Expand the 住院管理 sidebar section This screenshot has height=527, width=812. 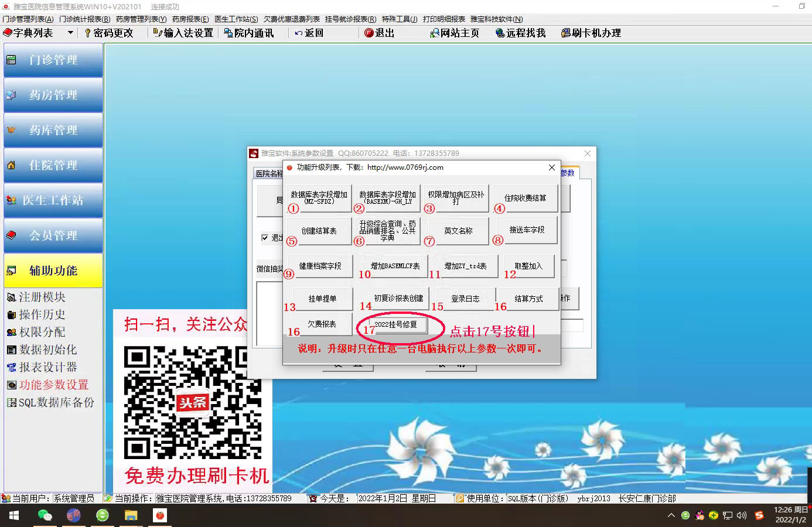pos(53,165)
